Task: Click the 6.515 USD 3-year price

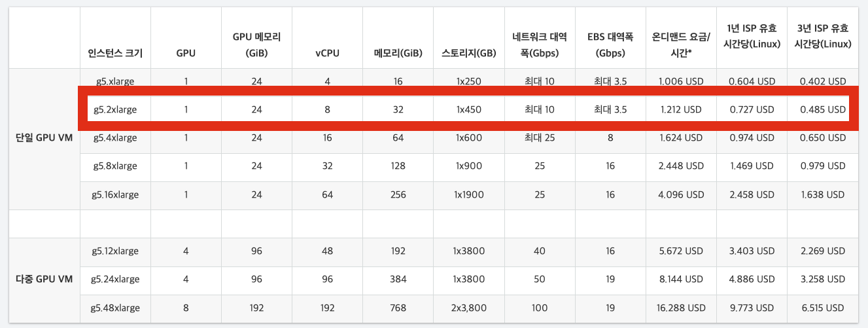Action: click(x=822, y=307)
